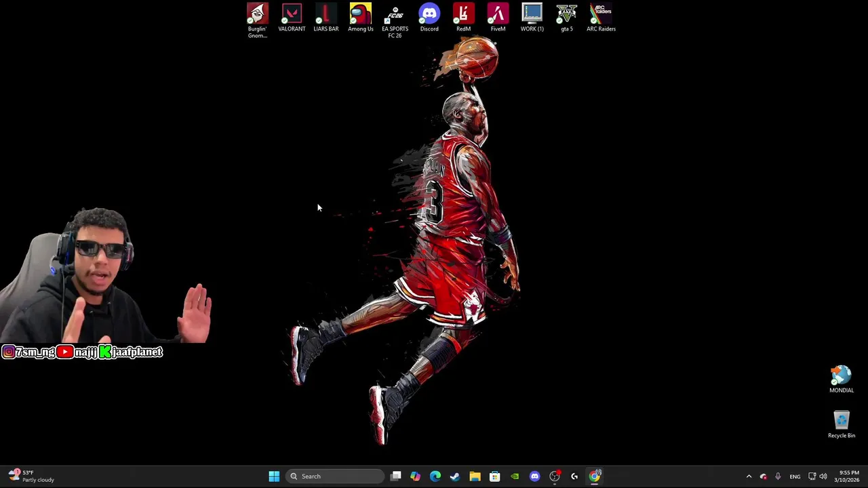
Task: Open Task View from taskbar
Action: [x=396, y=476]
